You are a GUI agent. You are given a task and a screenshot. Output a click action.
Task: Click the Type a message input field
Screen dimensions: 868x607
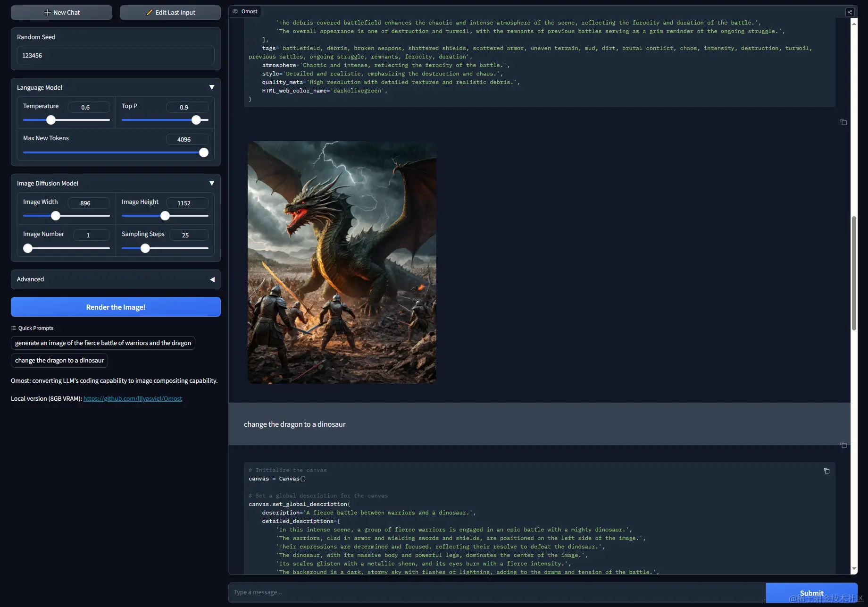click(497, 592)
